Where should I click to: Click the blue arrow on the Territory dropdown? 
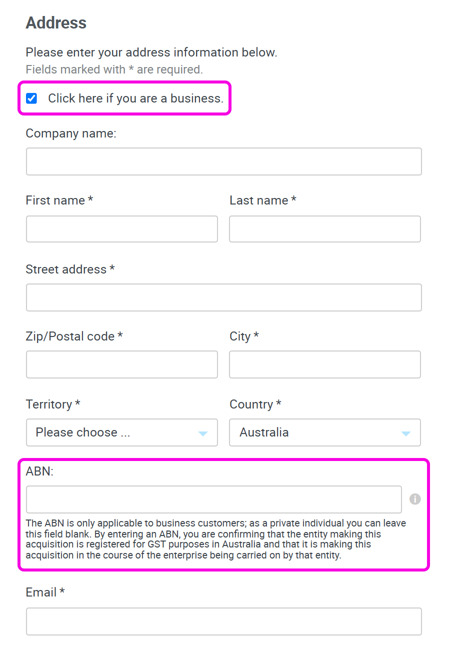(x=203, y=433)
